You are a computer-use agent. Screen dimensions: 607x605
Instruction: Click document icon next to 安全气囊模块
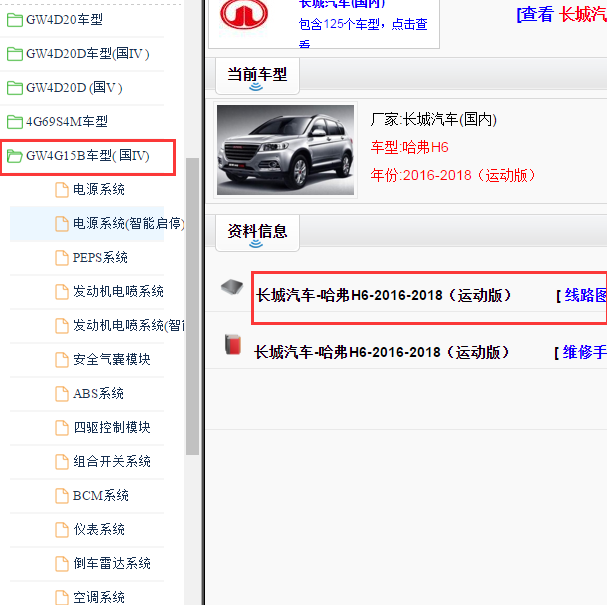tap(62, 360)
